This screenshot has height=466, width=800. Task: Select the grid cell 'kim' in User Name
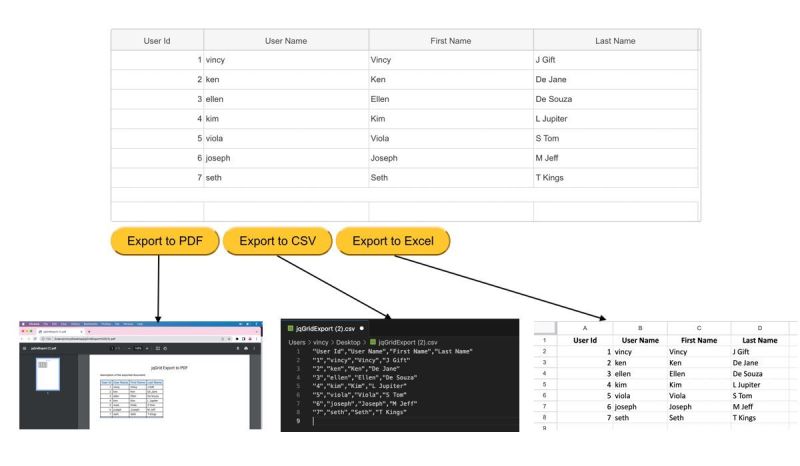pyautogui.click(x=286, y=118)
